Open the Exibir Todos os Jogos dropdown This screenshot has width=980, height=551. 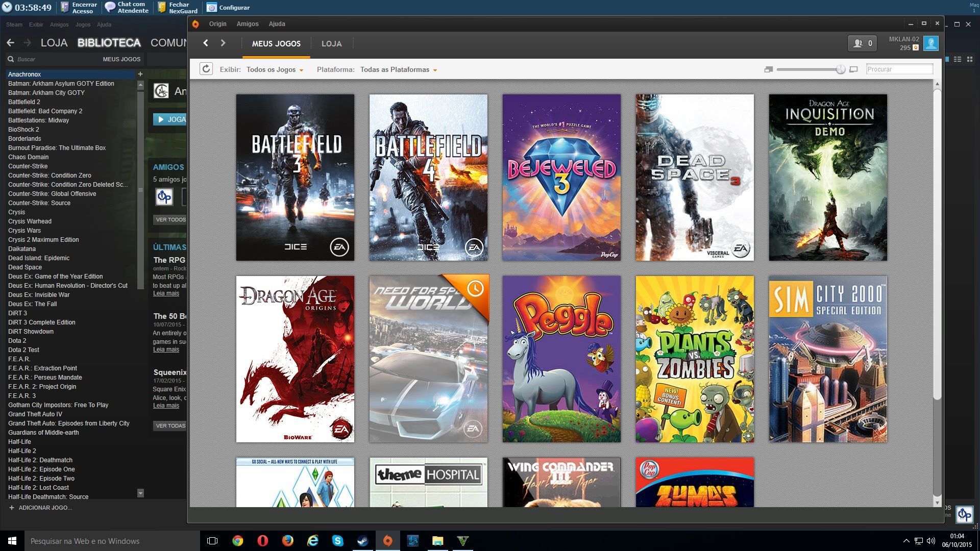(275, 69)
